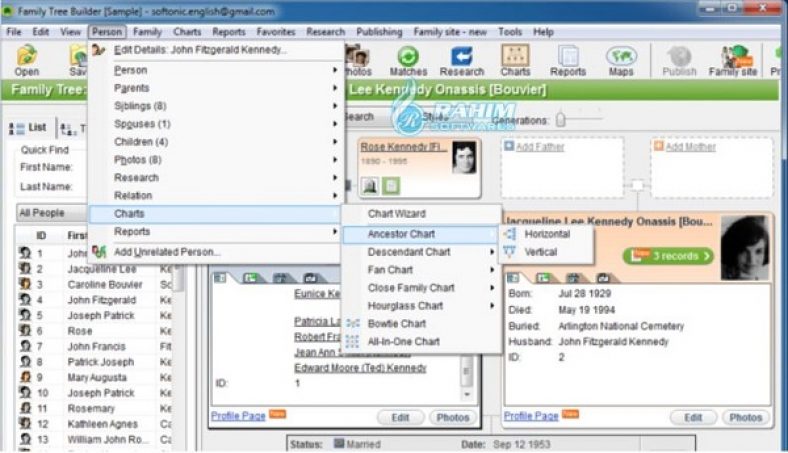Click Edit Details: John Fitzgerald Kennedy
Screen dimensions: 788x453
pyautogui.click(x=200, y=50)
